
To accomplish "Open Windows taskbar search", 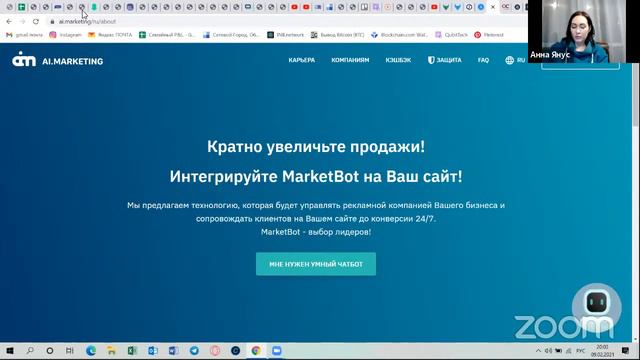I will (30, 351).
